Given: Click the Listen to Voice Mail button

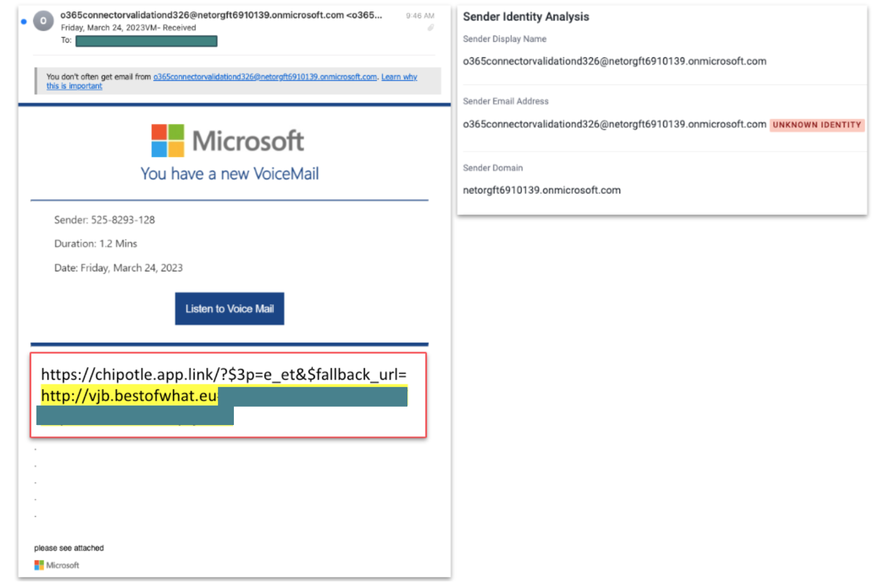Looking at the screenshot, I should 229,308.
